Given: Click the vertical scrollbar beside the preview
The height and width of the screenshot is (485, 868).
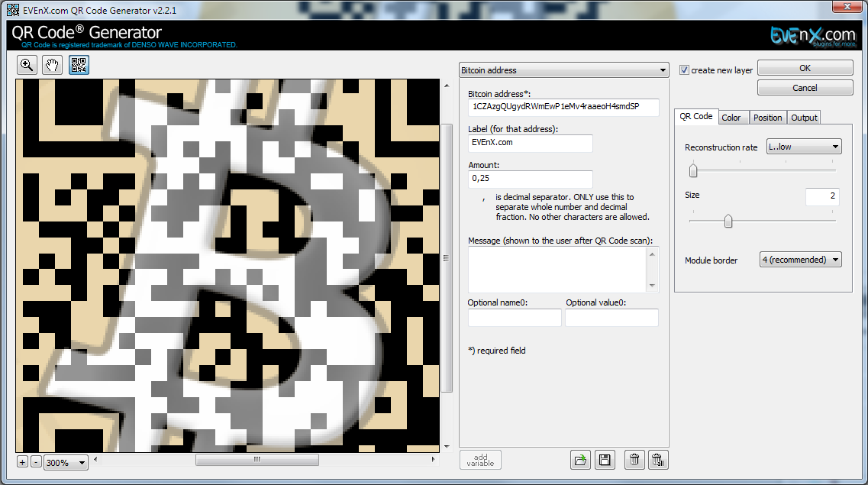Looking at the screenshot, I should click(x=447, y=258).
